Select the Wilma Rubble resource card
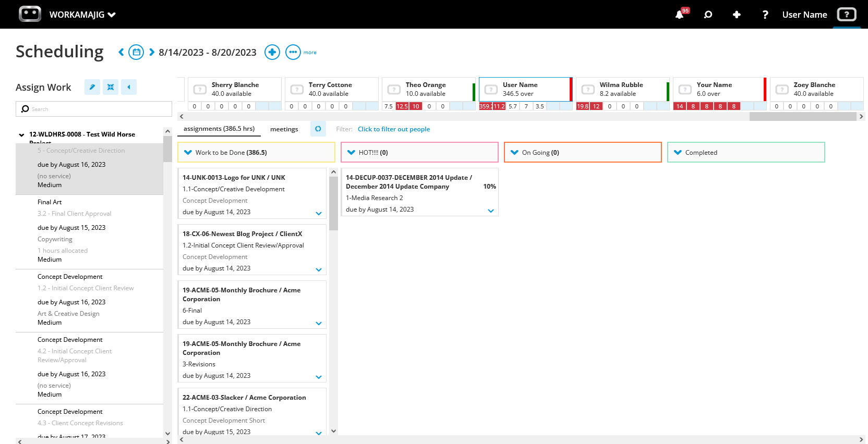The width and height of the screenshot is (868, 444). (x=623, y=89)
